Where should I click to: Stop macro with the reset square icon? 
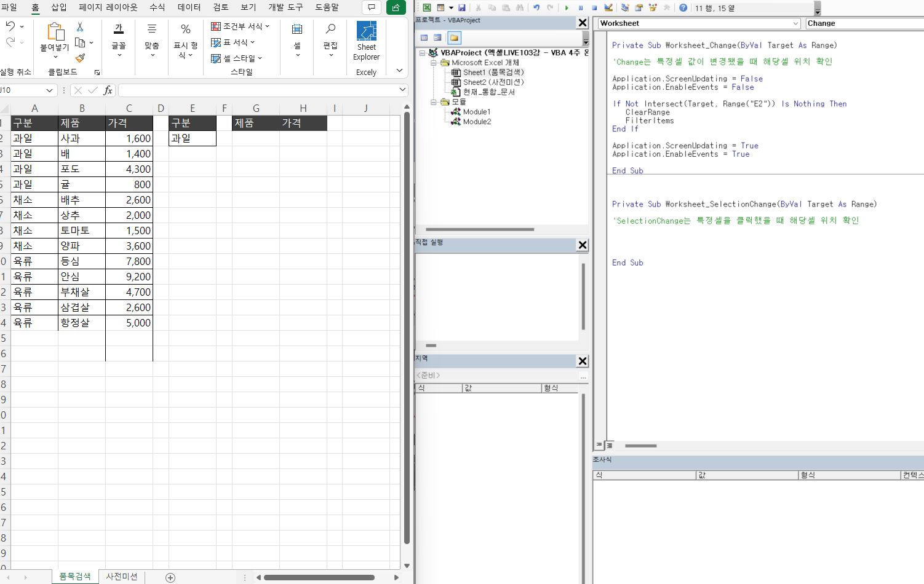(x=594, y=8)
